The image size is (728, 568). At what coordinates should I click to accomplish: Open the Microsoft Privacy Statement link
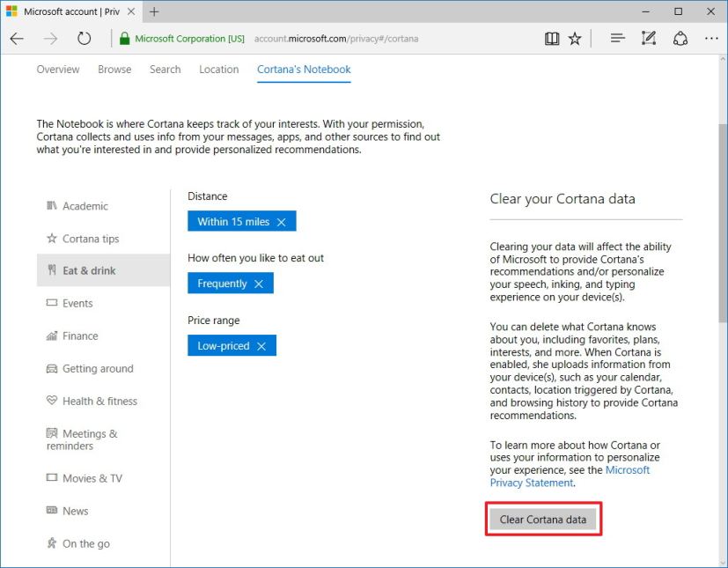click(x=570, y=476)
